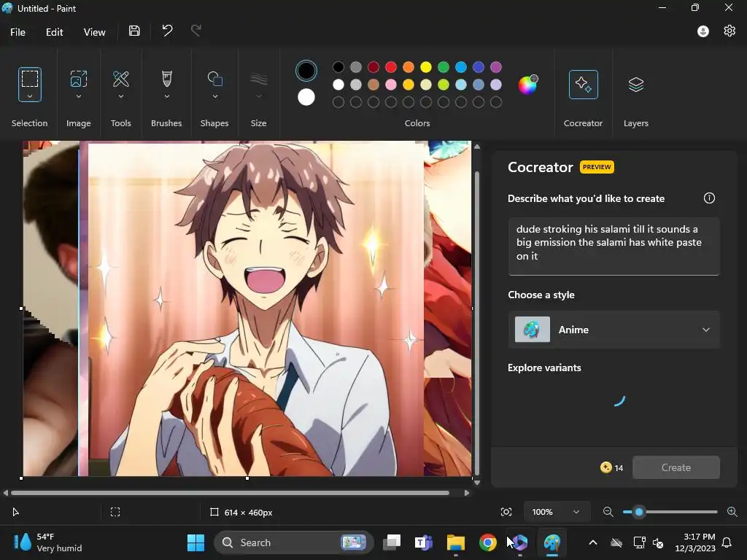Open the Cocreator panel button

[x=583, y=85]
